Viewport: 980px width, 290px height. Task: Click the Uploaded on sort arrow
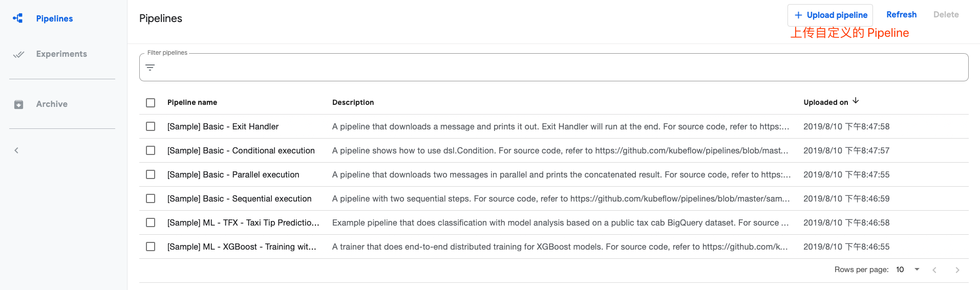coord(856,101)
